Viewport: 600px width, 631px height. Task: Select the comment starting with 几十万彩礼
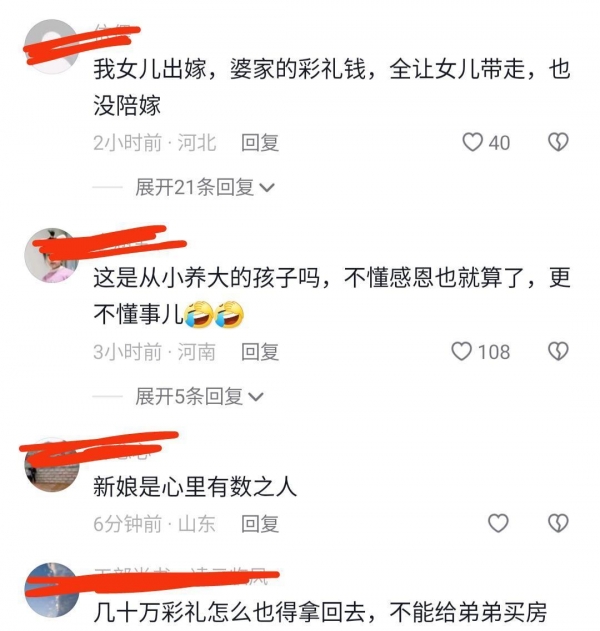(320, 612)
